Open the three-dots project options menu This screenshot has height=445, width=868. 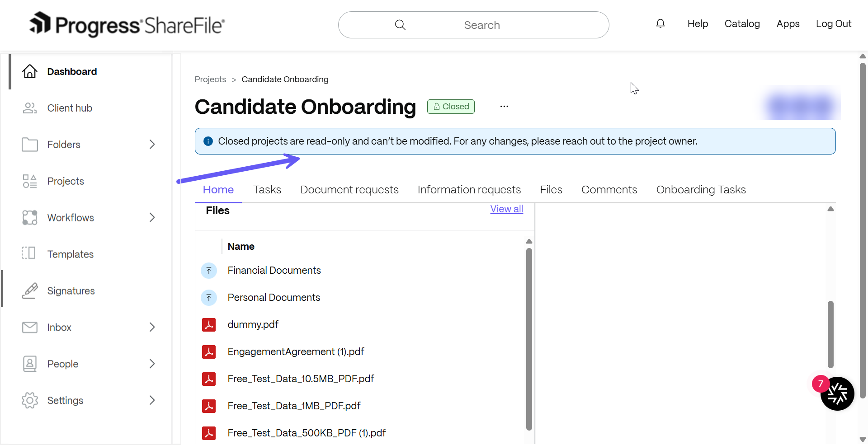point(504,107)
